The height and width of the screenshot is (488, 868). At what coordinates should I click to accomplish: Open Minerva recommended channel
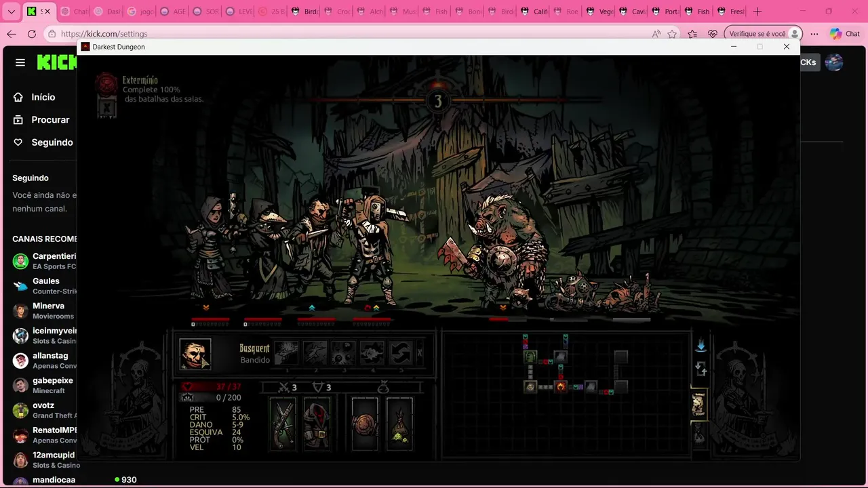pos(44,310)
